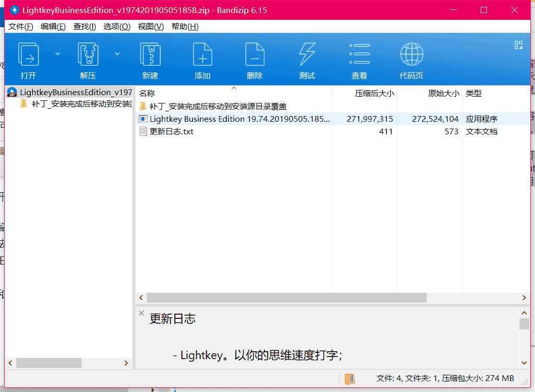The image size is (535, 392).
Task: Click the toolbar layout grid icon
Action: (x=518, y=45)
